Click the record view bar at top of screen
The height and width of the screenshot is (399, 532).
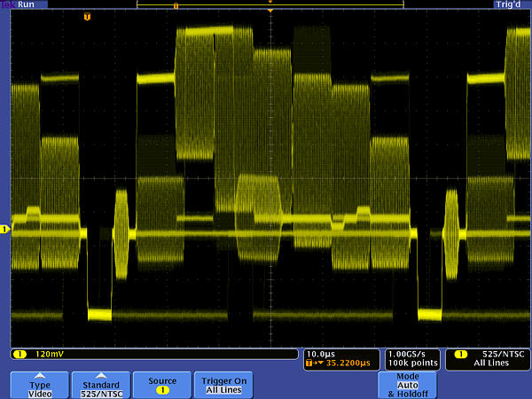pyautogui.click(x=270, y=4)
